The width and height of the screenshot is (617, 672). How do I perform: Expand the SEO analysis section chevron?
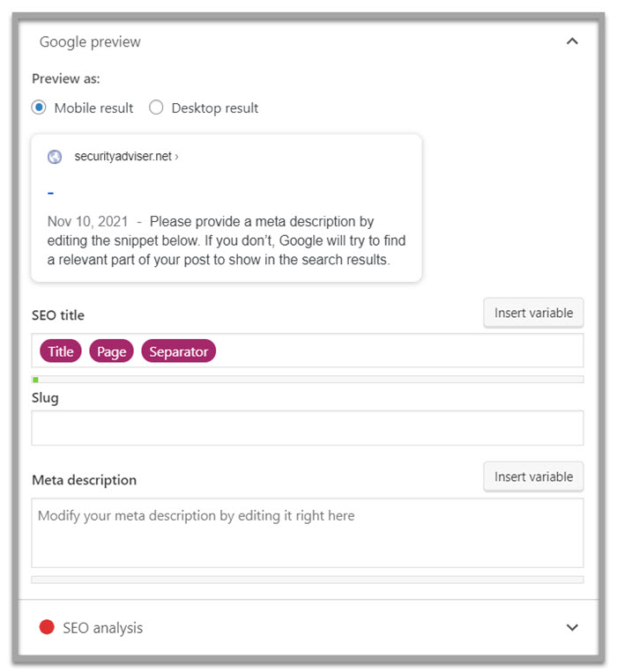[572, 627]
